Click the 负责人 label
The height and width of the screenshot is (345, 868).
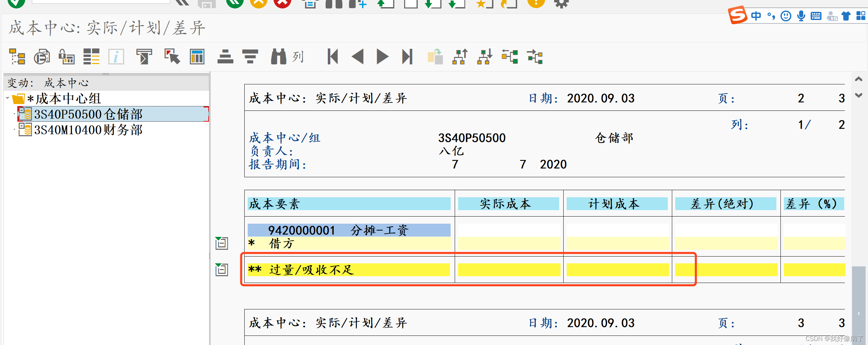click(x=271, y=151)
